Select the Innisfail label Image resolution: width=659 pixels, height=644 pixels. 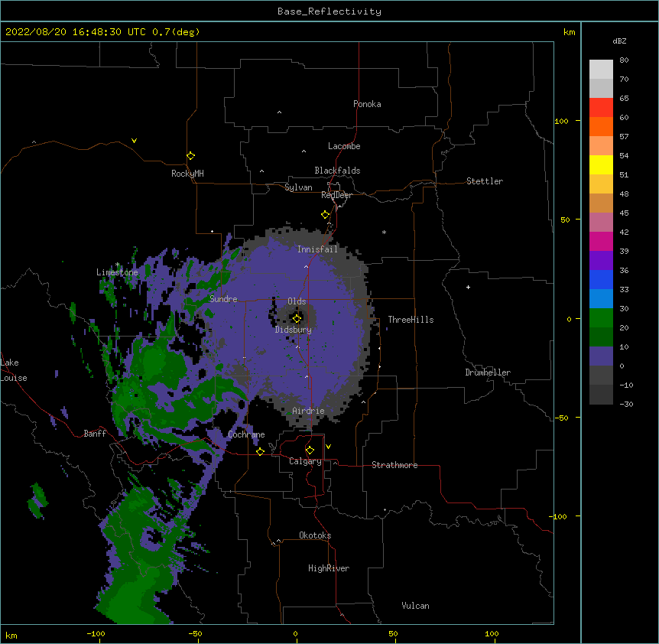point(317,249)
